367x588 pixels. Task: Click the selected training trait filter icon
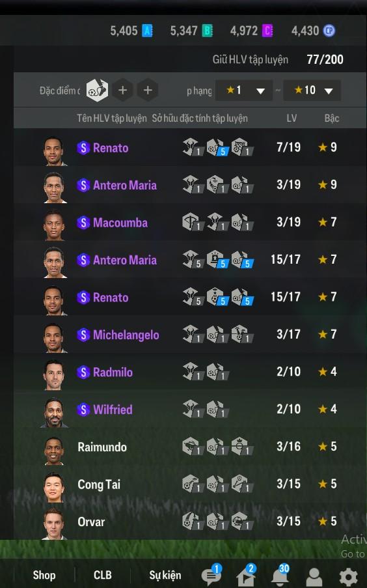click(x=97, y=90)
